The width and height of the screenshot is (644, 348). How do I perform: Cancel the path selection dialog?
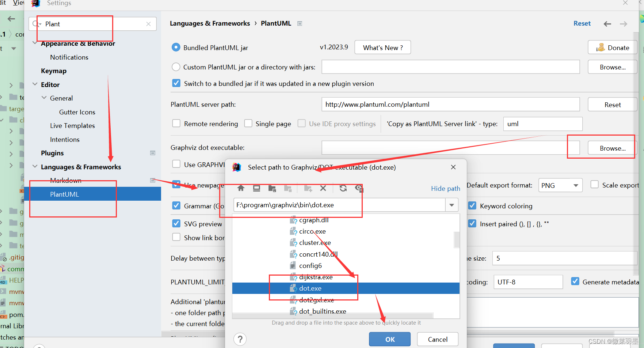click(438, 339)
